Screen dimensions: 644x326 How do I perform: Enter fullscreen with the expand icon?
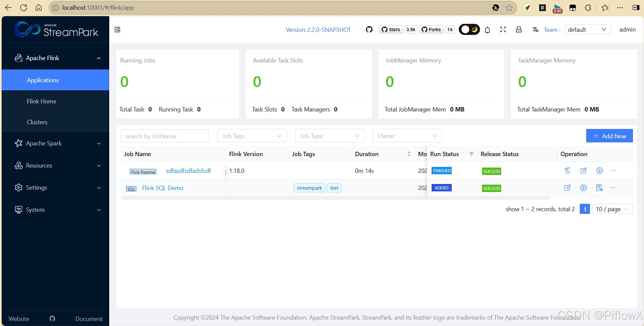click(x=503, y=30)
